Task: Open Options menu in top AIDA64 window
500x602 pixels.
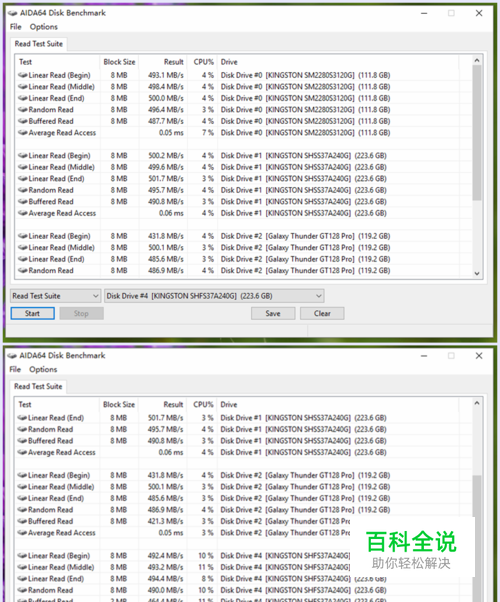Action: coord(44,27)
